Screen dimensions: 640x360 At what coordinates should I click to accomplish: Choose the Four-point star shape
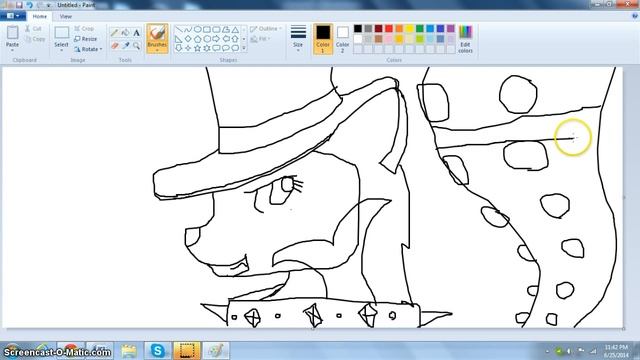[188, 48]
